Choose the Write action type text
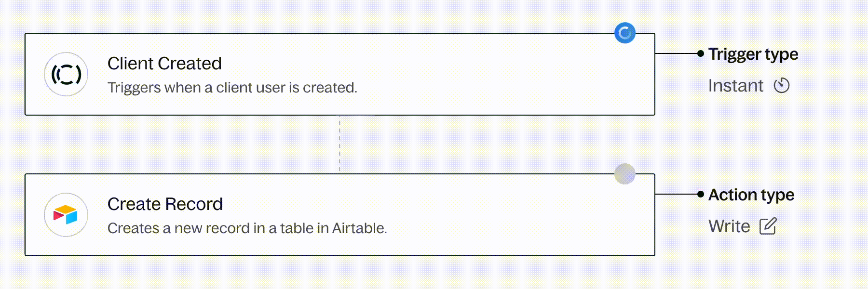This screenshot has height=289, width=868. click(729, 226)
